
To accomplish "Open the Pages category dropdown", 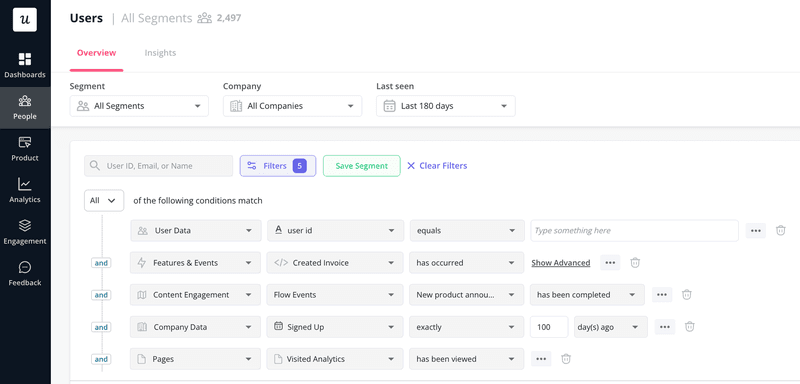I will point(195,359).
